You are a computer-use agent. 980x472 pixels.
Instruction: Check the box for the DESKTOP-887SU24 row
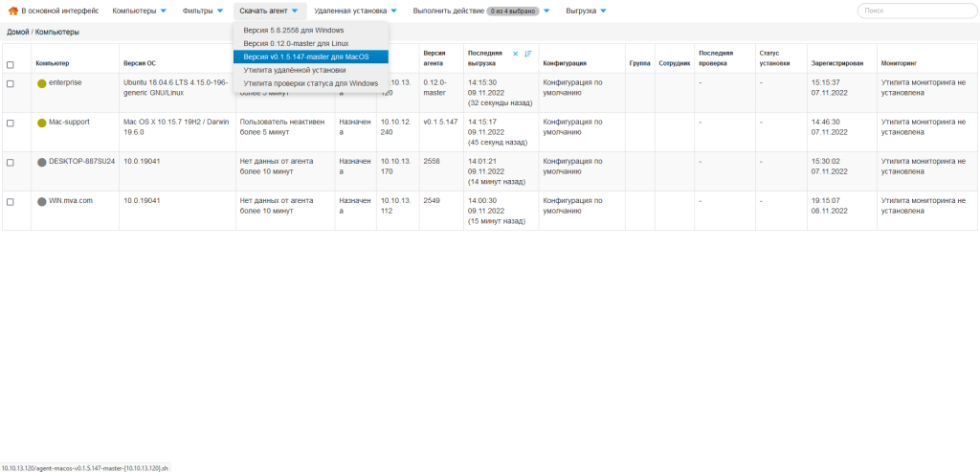[x=10, y=163]
